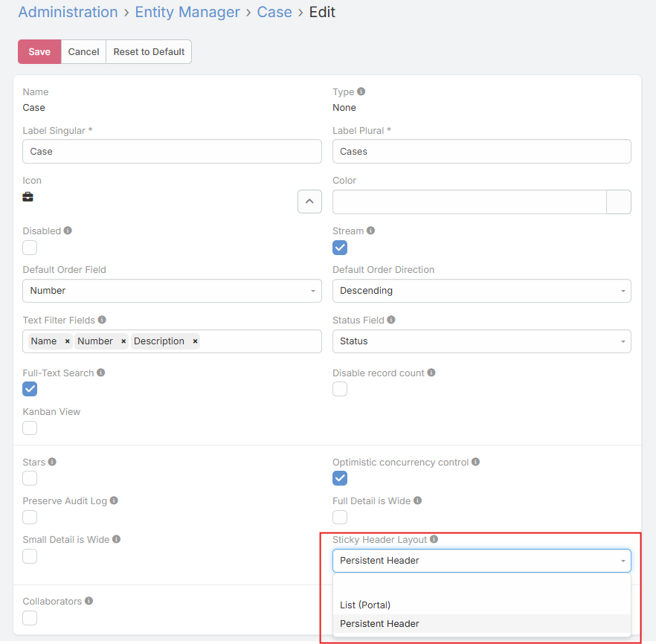Click info icon next to Full-Text Search
This screenshot has width=656, height=644.
(101, 373)
